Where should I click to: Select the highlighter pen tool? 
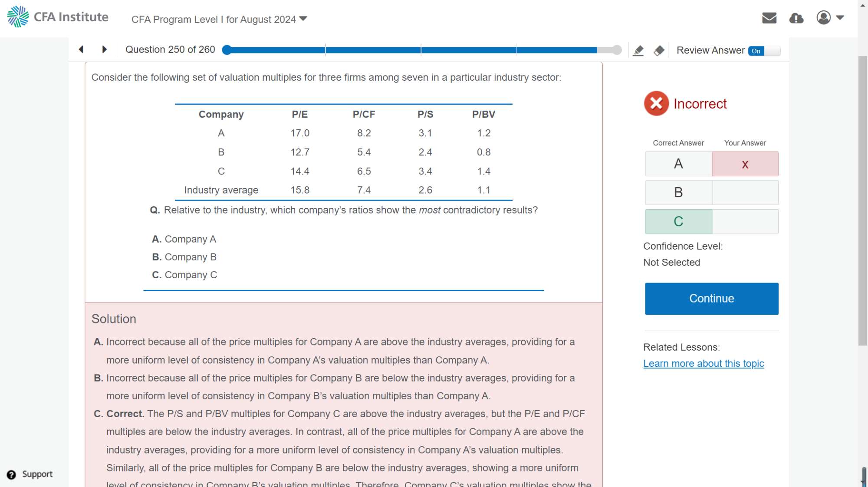coord(638,51)
